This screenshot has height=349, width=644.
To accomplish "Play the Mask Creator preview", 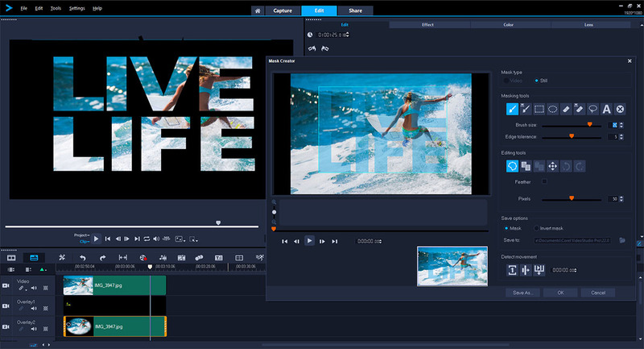I will coord(310,241).
